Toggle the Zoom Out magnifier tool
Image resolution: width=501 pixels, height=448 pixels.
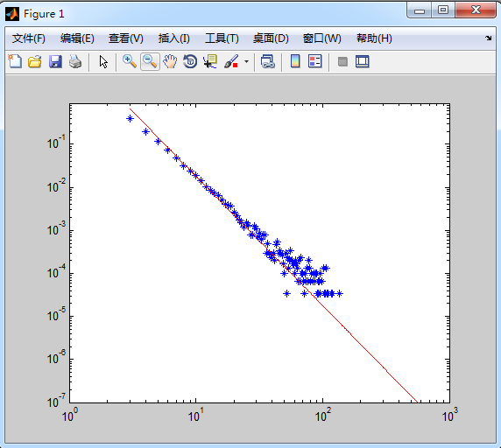pos(150,61)
